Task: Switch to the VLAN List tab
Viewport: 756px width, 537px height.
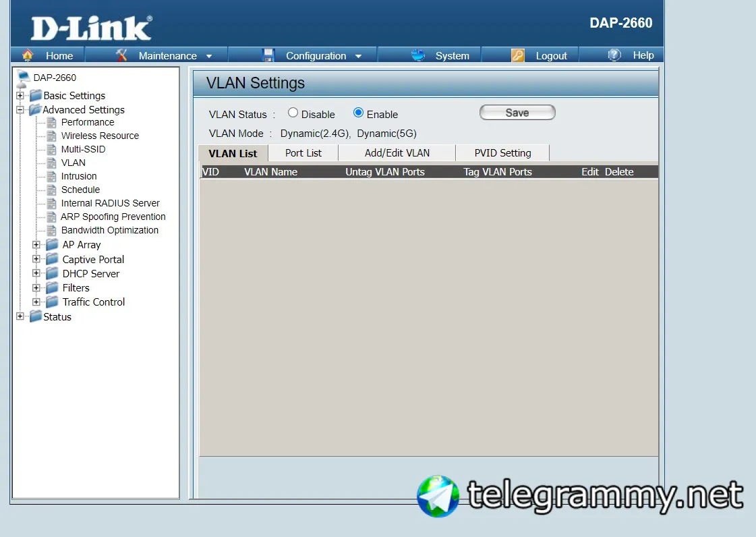Action: 233,153
